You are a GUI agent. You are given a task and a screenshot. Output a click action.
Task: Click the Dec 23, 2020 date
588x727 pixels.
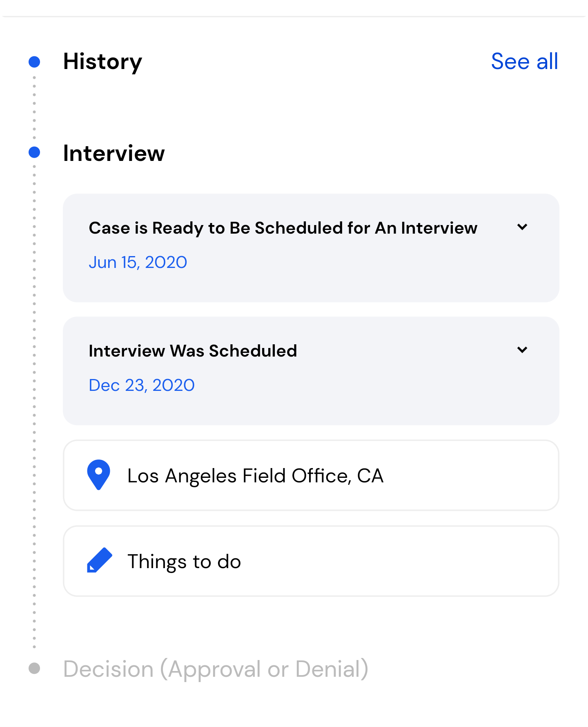142,386
